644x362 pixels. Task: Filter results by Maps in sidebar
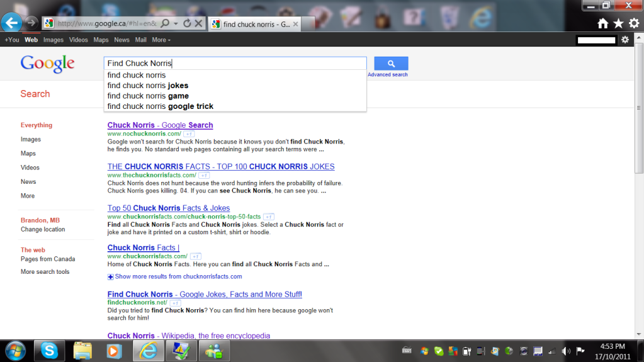click(28, 153)
